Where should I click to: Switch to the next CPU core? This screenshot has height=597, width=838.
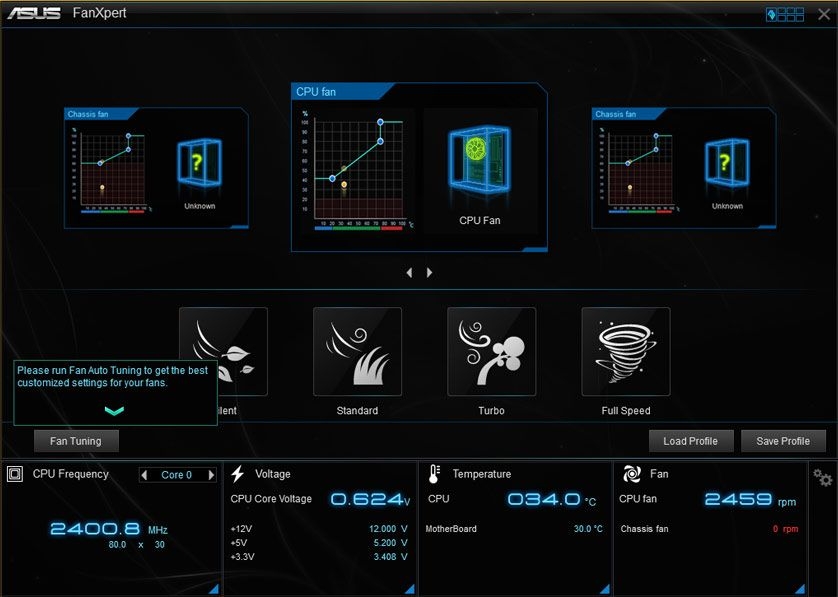[x=211, y=475]
